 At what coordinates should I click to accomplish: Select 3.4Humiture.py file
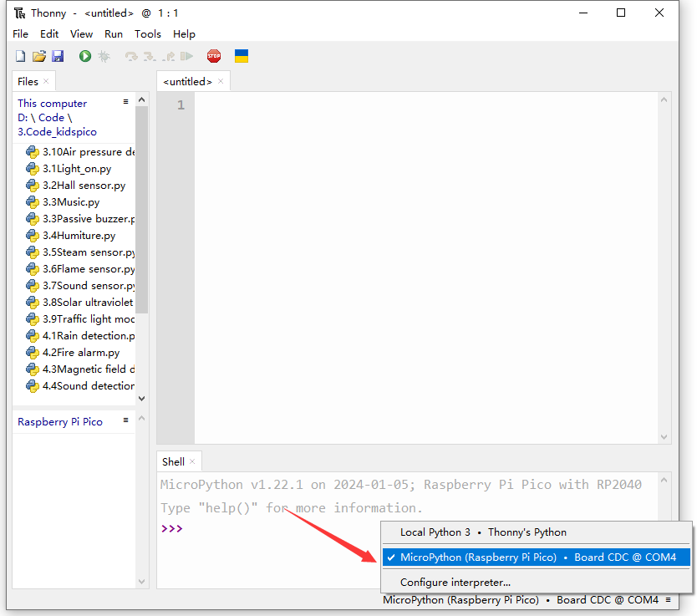pyautogui.click(x=71, y=236)
